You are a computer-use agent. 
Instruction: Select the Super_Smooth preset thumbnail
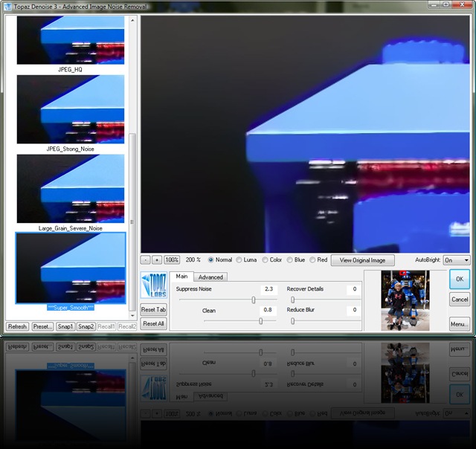[71, 268]
